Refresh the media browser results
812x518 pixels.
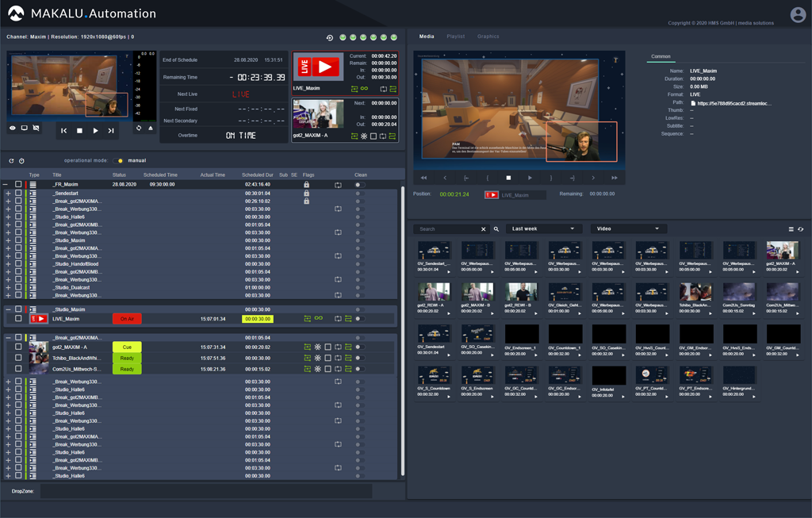pos(800,229)
